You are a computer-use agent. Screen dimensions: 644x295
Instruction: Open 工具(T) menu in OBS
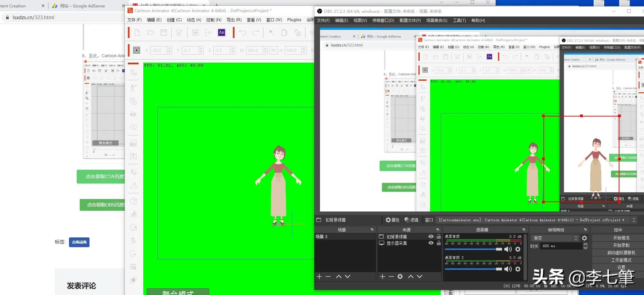(x=459, y=21)
